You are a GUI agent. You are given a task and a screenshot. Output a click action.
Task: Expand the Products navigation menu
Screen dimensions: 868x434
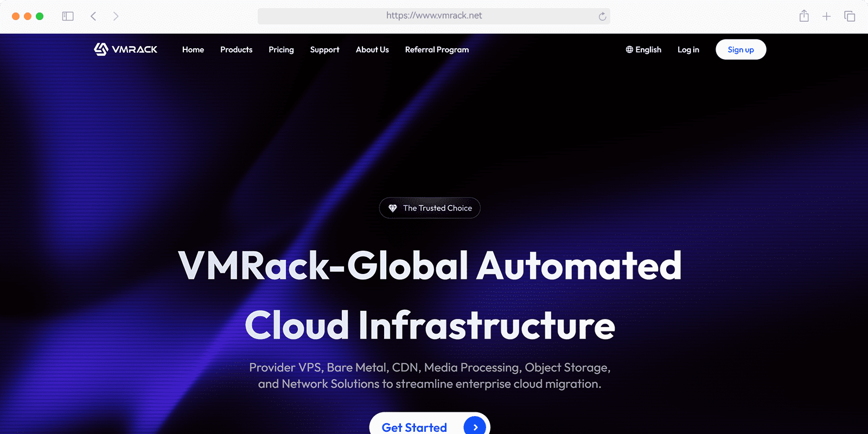[x=236, y=49]
